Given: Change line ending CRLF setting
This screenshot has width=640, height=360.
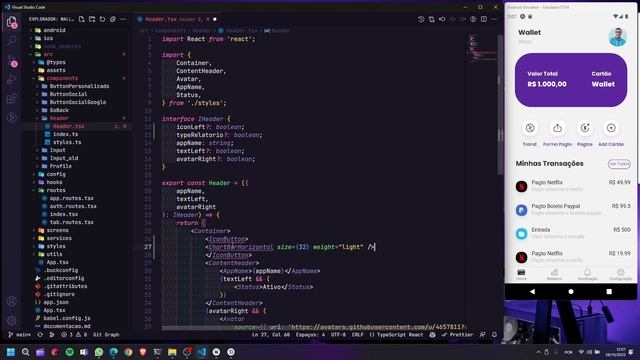Looking at the screenshot, I should coord(358,335).
